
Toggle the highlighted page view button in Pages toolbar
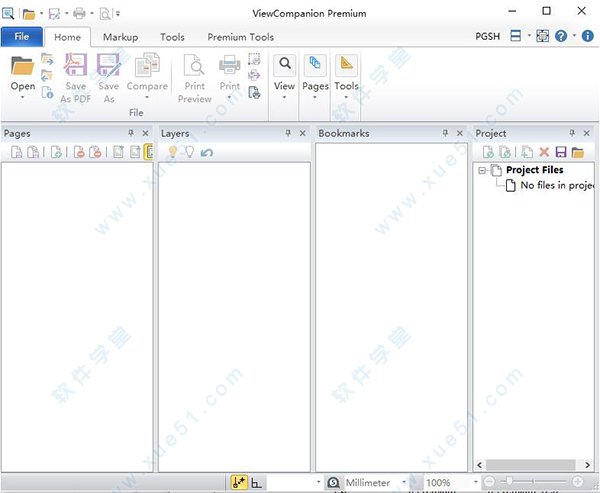150,152
